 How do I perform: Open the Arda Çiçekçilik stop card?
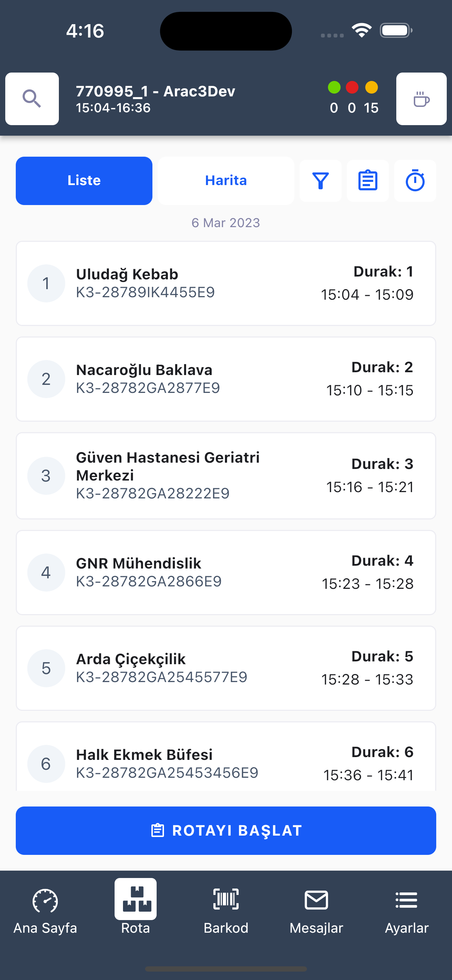click(226, 668)
